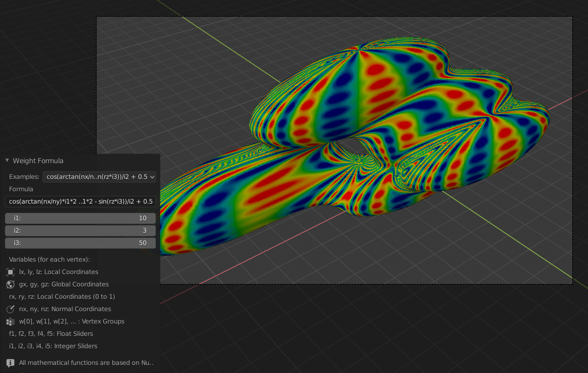Click the Formula text input field
Screen dimensions: 588x373
coord(80,201)
